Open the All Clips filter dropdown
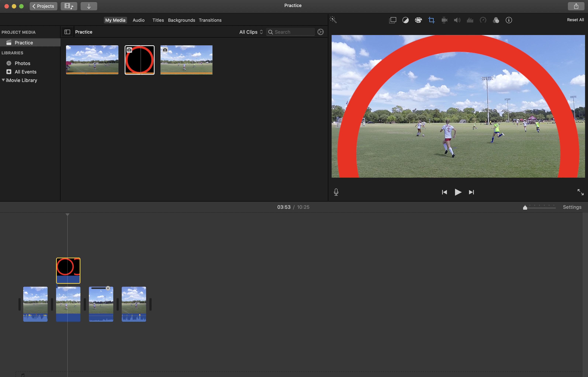The height and width of the screenshot is (377, 588). click(x=251, y=32)
